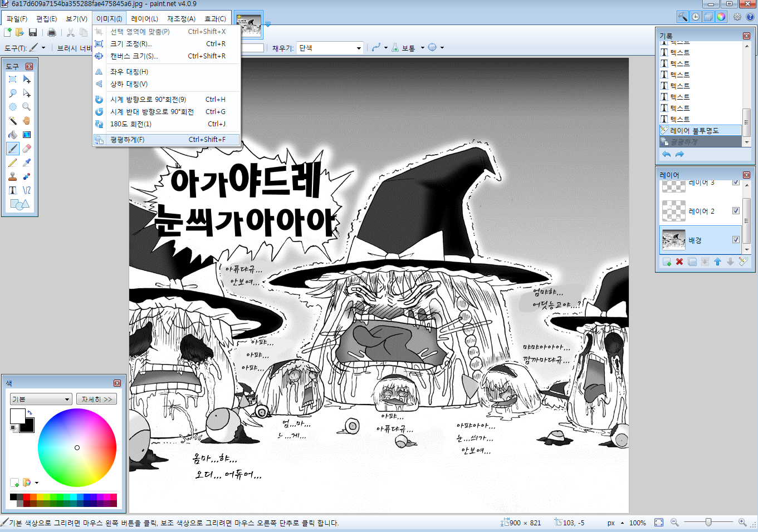Select the Shapes tool
758x532 pixels.
click(19, 204)
